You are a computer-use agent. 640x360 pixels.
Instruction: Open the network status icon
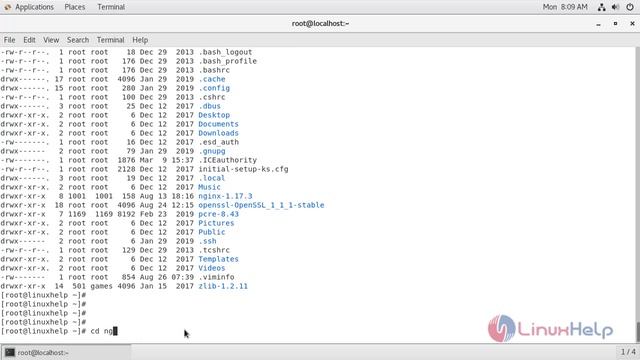(x=602, y=7)
